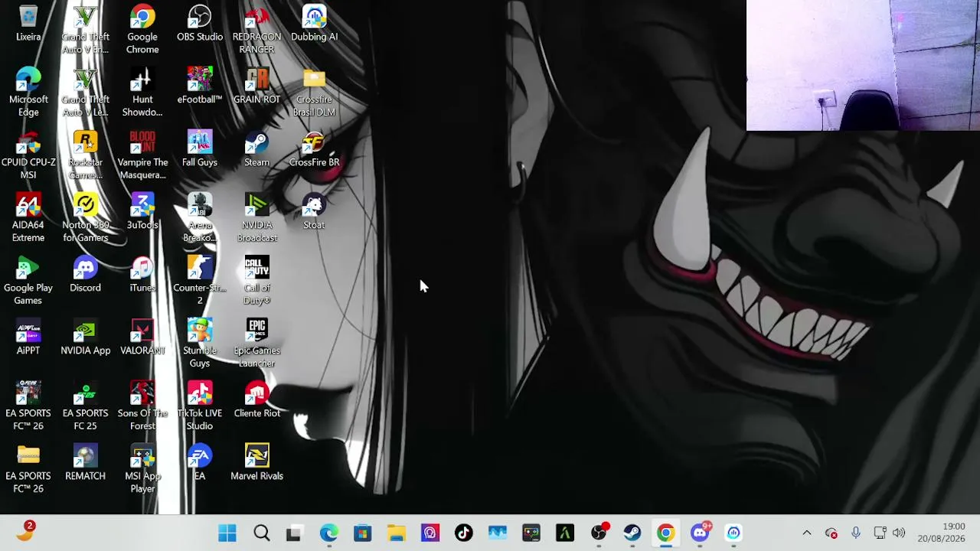Select the Microsoft Edge desktop icon
The image size is (980, 551).
pyautogui.click(x=28, y=93)
